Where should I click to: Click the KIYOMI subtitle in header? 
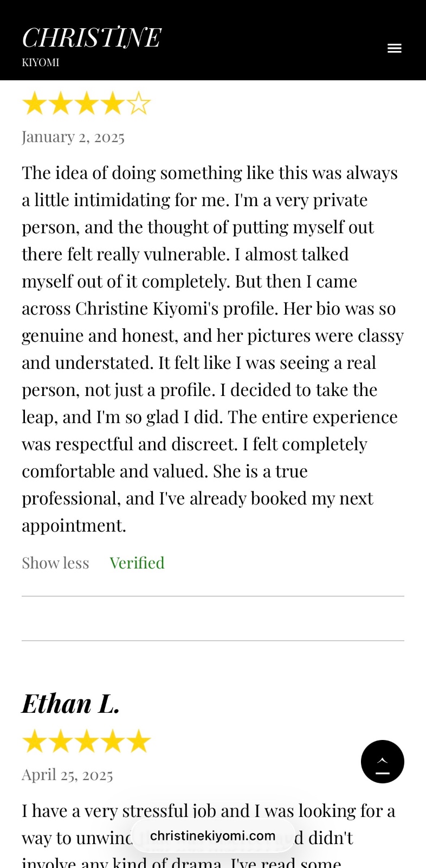[x=41, y=62]
